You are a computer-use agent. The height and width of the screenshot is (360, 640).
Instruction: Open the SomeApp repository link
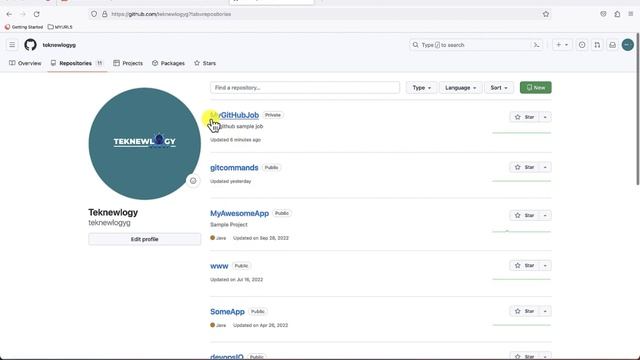pyautogui.click(x=227, y=312)
